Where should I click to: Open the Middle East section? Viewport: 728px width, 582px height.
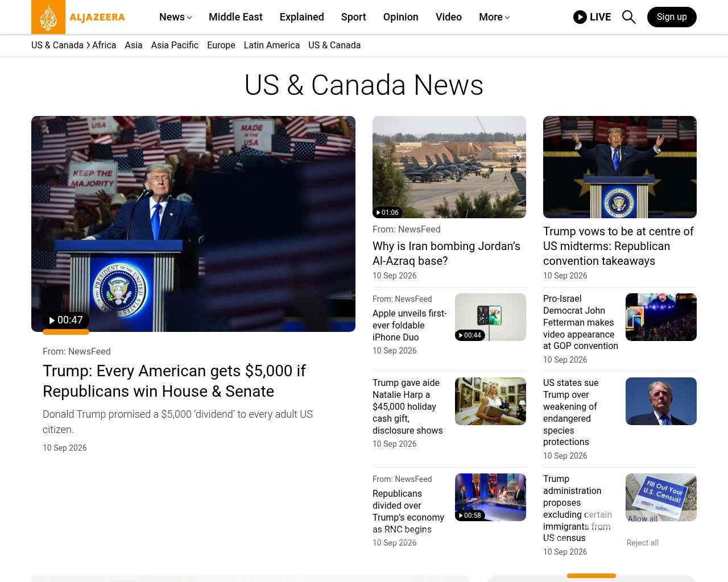pyautogui.click(x=235, y=17)
